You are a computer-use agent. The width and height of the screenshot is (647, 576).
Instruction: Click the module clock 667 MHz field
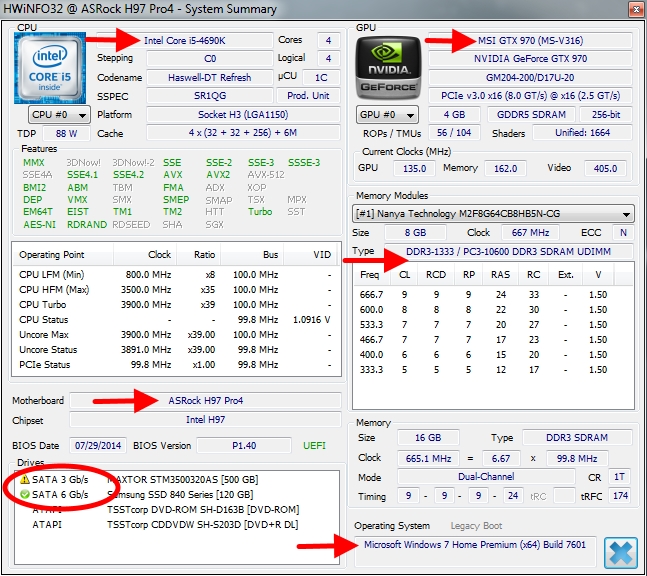point(530,232)
